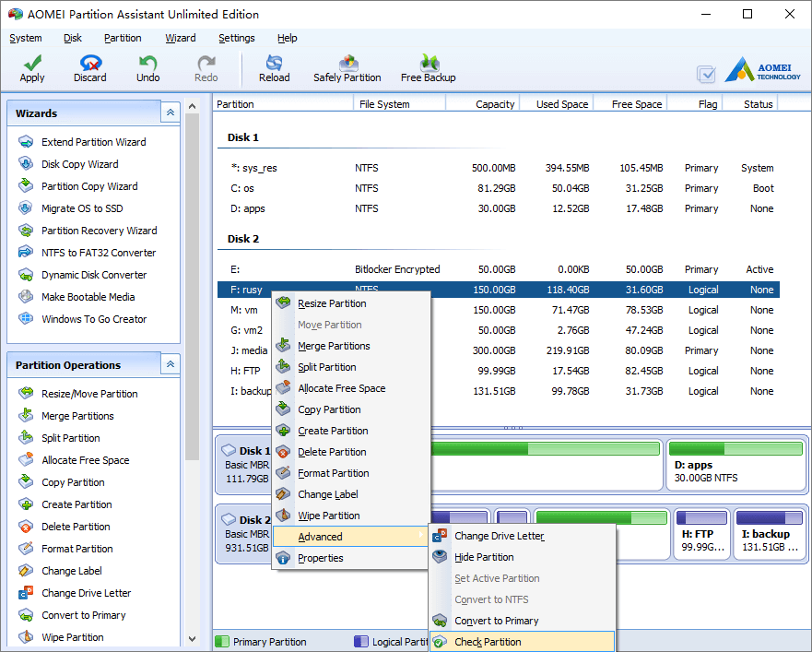Reload disk information with the Reload icon

click(274, 66)
